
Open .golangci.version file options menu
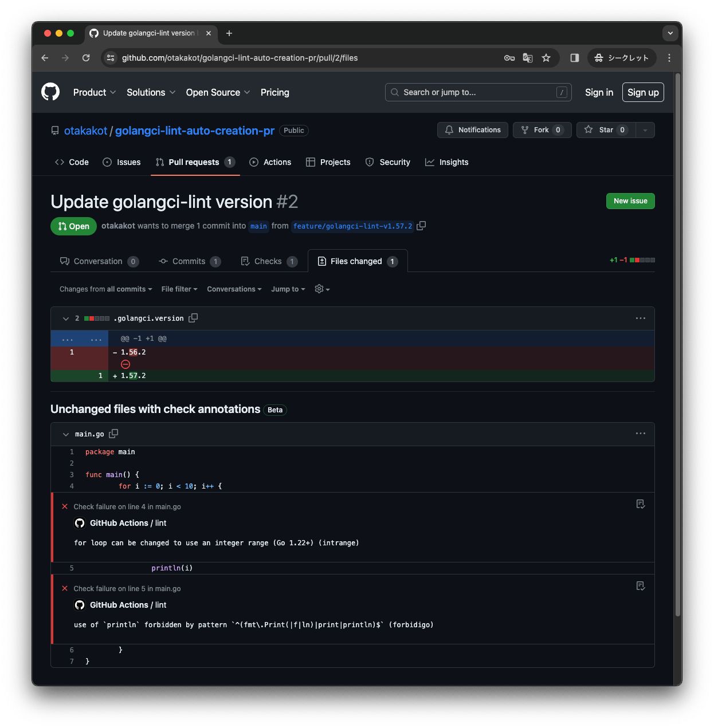(641, 318)
